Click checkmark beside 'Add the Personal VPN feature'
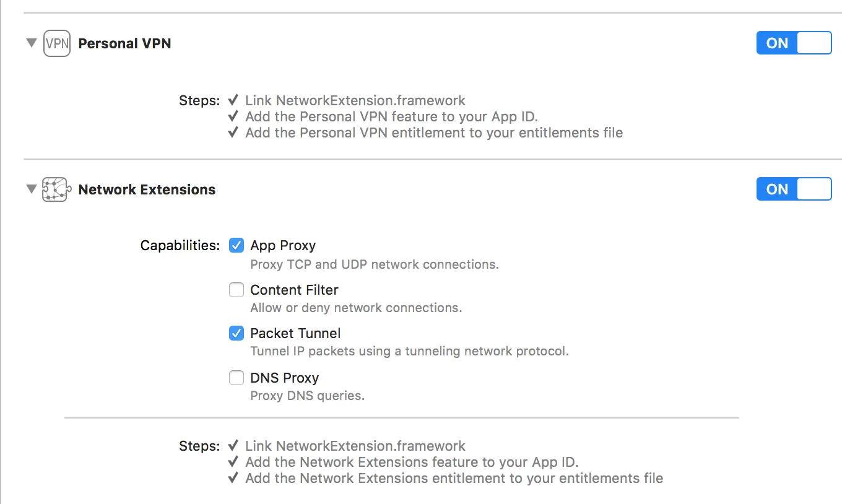 coord(233,116)
